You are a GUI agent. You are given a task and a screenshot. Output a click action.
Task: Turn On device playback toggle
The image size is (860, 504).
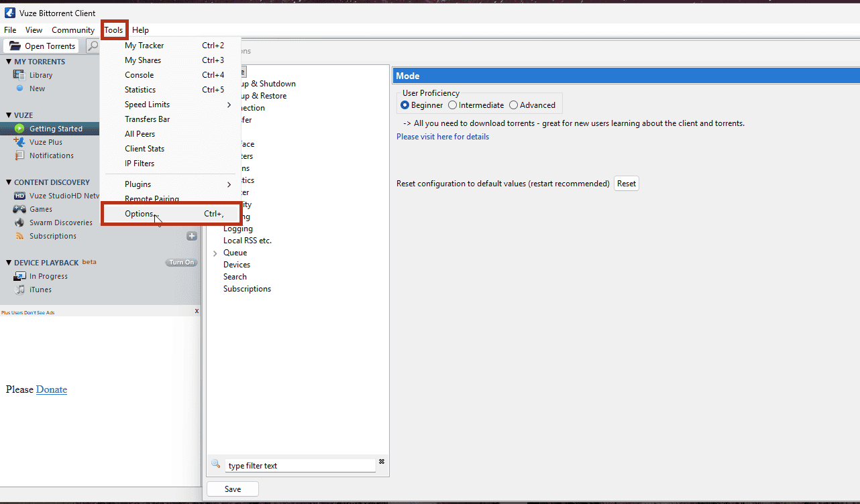pyautogui.click(x=181, y=263)
